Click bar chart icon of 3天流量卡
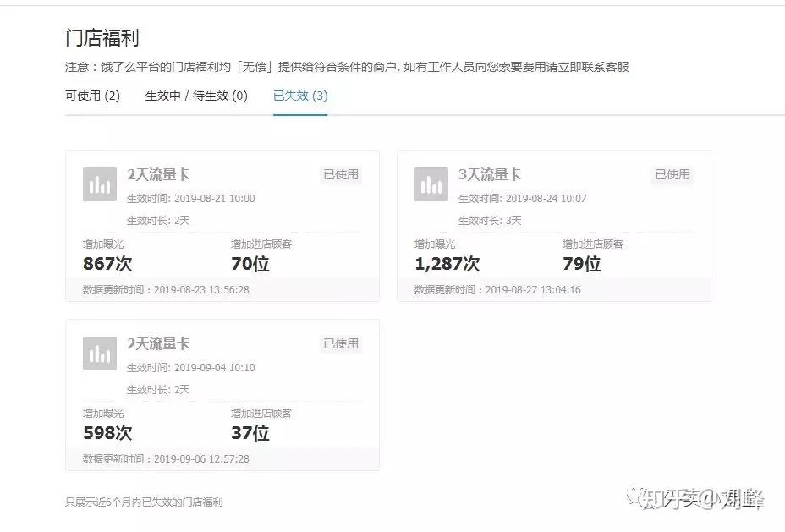The width and height of the screenshot is (785, 532). [x=431, y=184]
